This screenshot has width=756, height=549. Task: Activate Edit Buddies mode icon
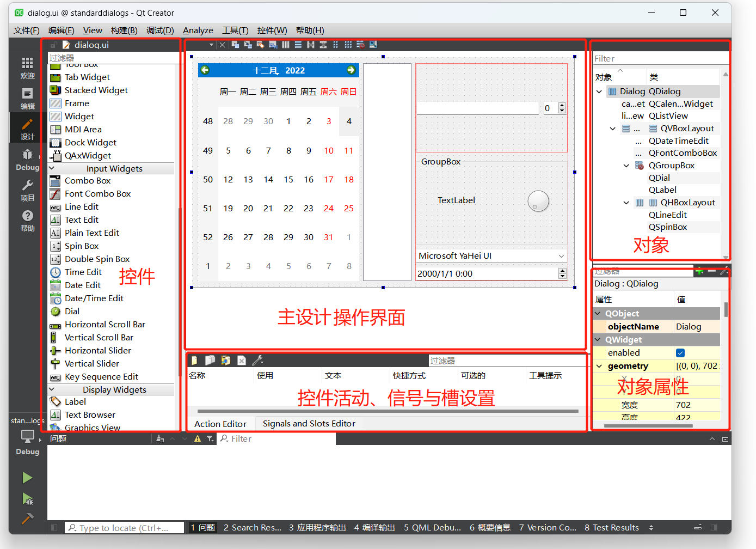[x=260, y=45]
